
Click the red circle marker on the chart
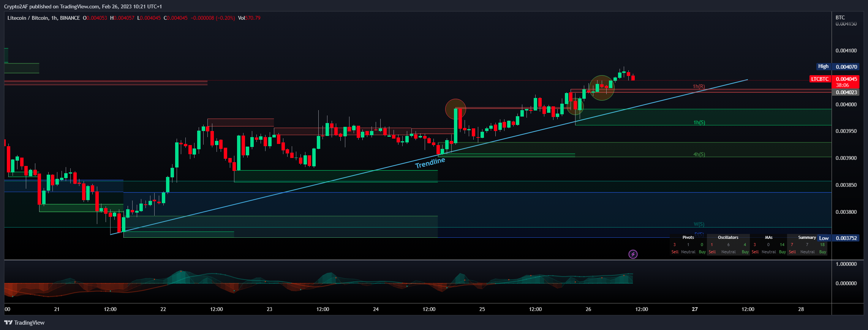pyautogui.click(x=455, y=109)
